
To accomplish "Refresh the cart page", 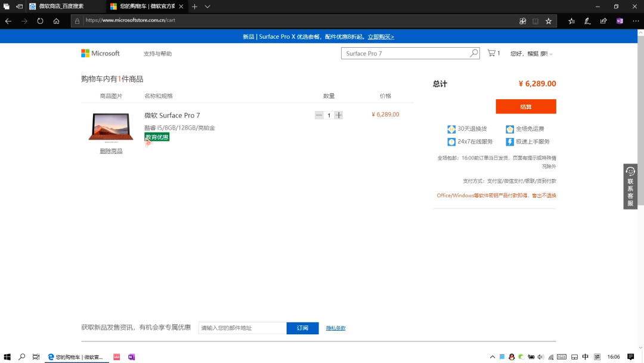I will pyautogui.click(x=40, y=21).
